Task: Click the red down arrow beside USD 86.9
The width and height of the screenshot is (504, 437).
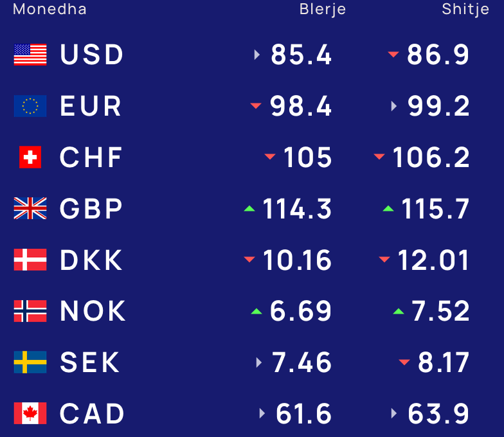Action: [393, 54]
